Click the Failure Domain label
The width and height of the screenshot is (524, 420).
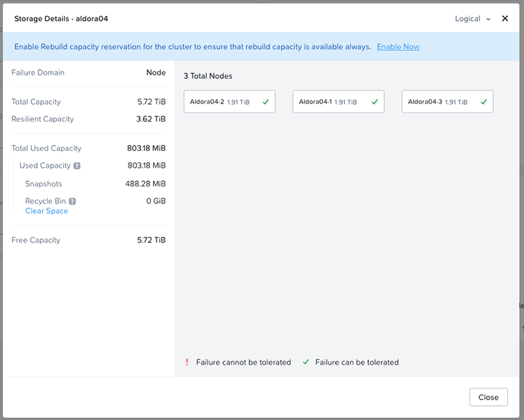[x=38, y=73]
